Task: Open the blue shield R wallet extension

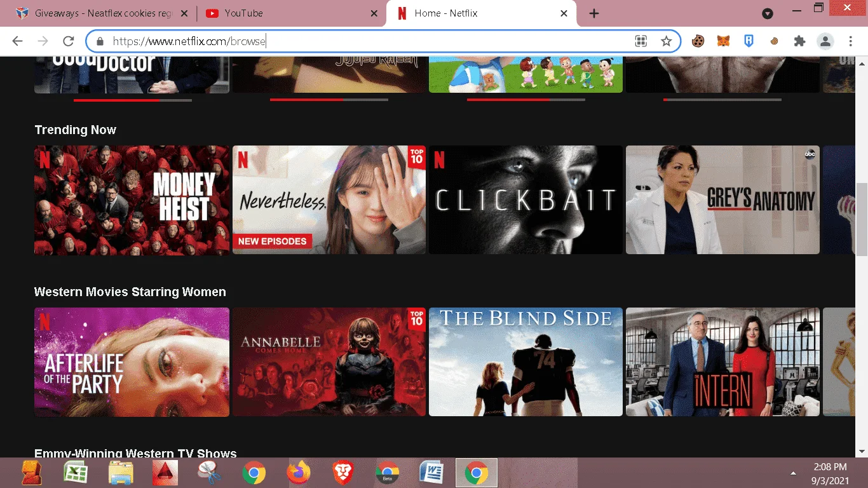Action: pos(749,41)
